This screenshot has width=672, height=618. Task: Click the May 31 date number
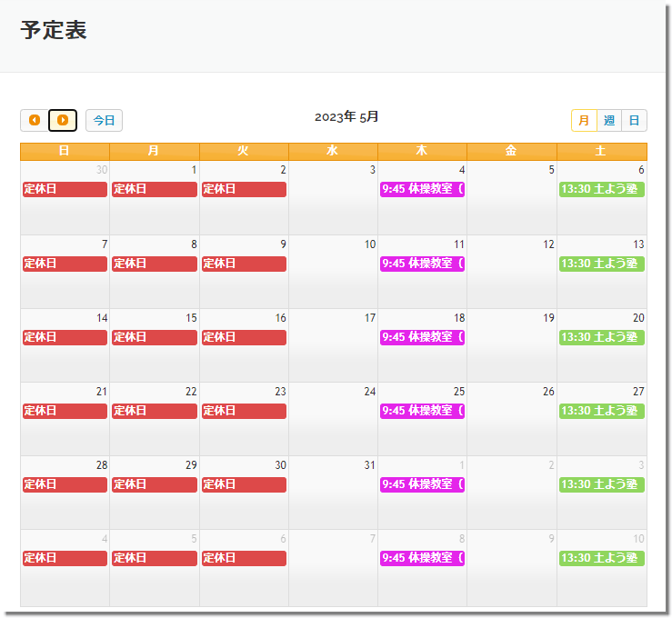click(x=369, y=465)
